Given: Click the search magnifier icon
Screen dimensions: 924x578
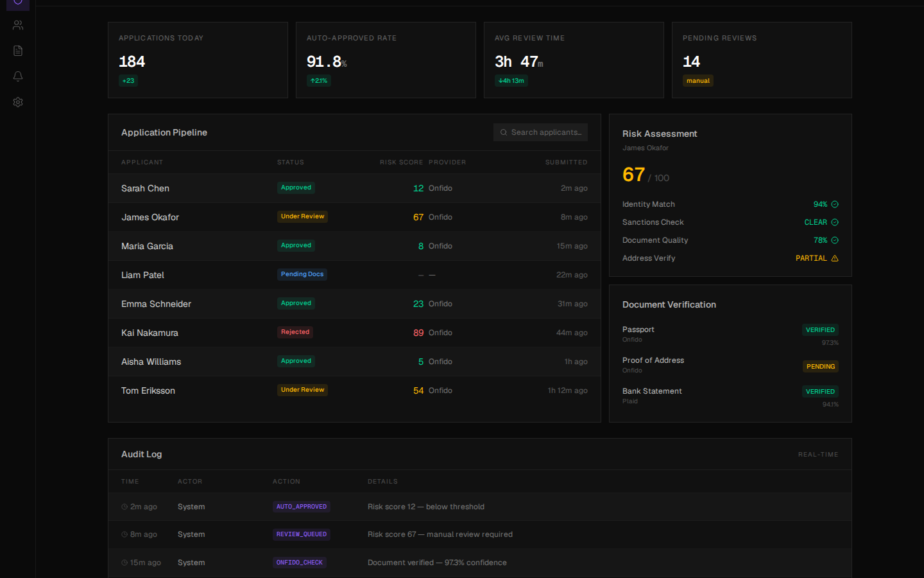Looking at the screenshot, I should [x=504, y=132].
